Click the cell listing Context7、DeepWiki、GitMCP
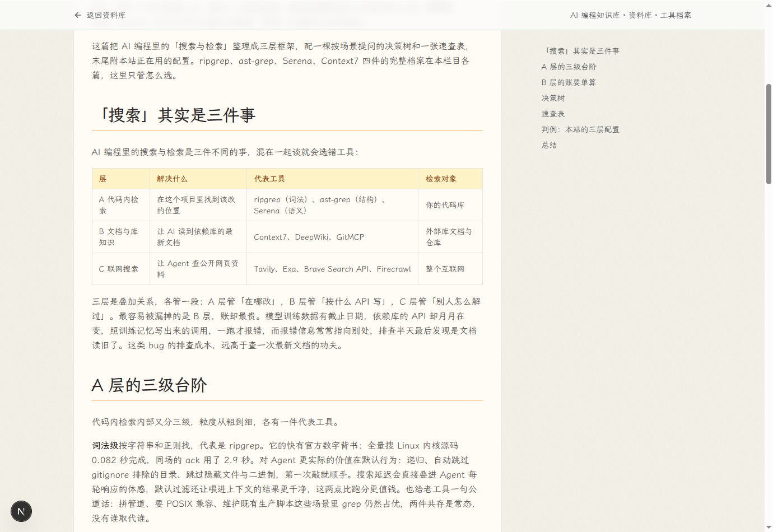The width and height of the screenshot is (773, 532). 333,237
